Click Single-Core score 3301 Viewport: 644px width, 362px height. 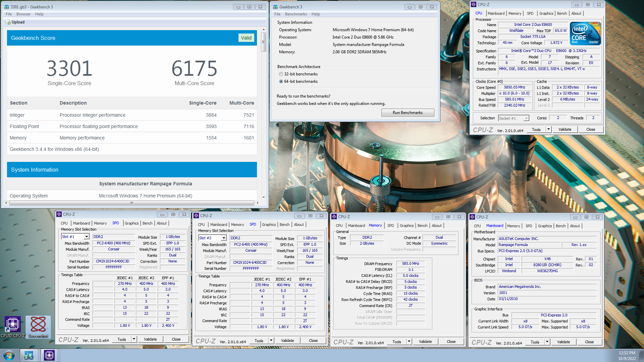coord(69,68)
